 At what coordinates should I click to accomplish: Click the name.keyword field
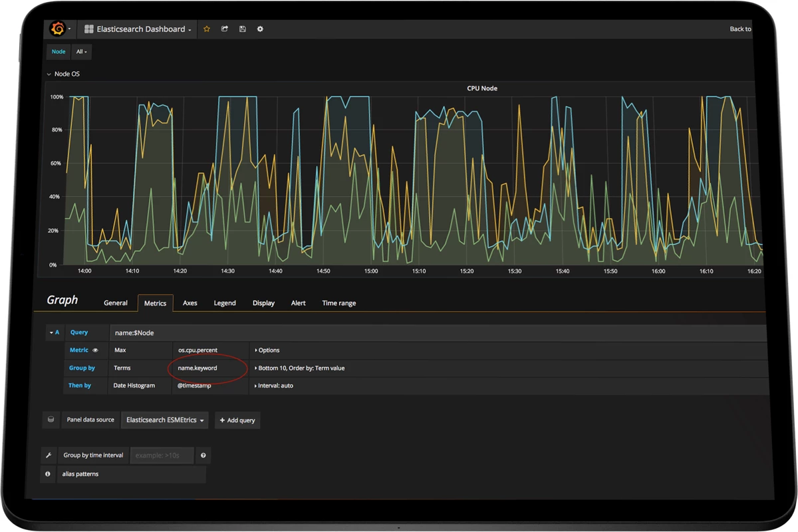tap(210, 368)
